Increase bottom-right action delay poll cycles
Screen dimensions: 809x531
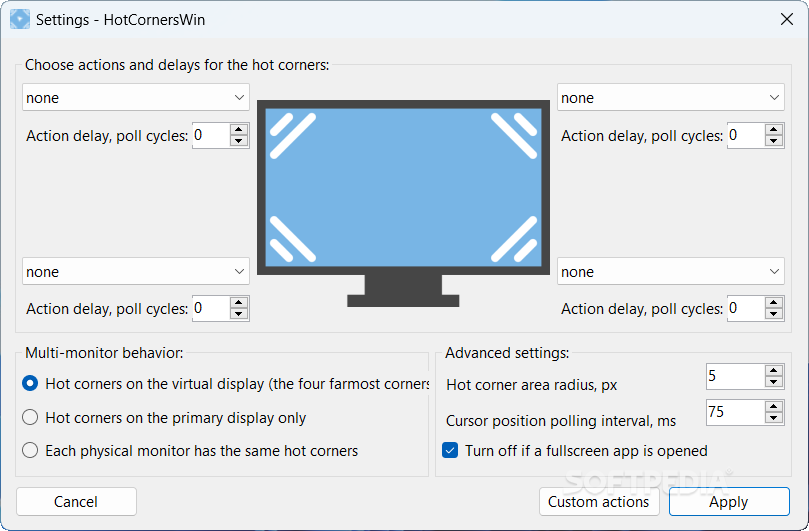774,302
